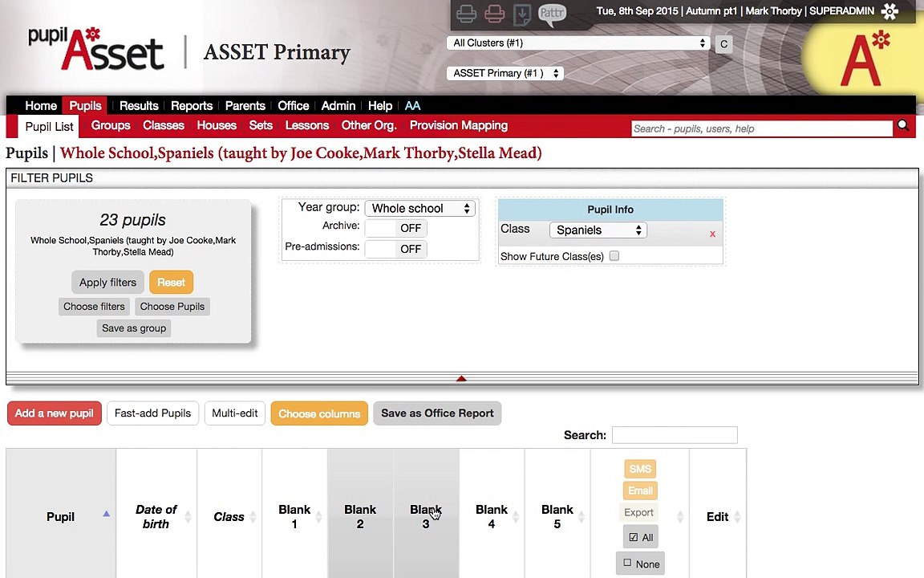Click Add a new pupil button
Image resolution: width=924 pixels, height=578 pixels.
(55, 413)
